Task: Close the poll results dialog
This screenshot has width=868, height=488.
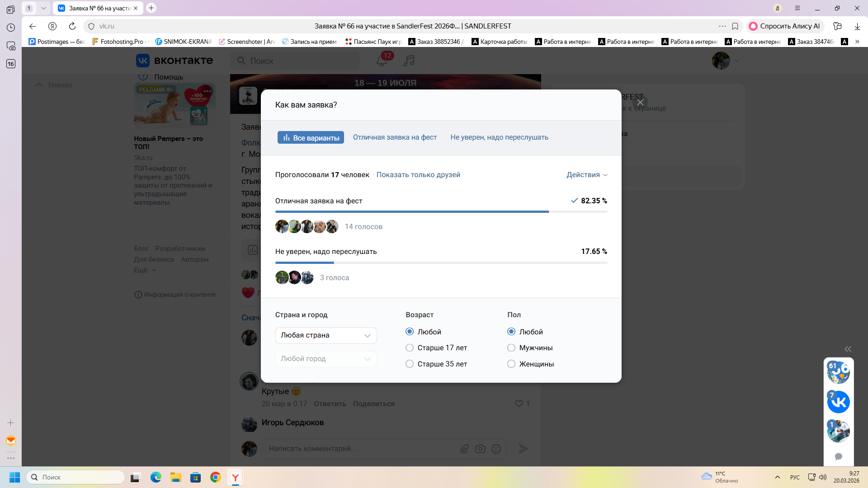Action: (640, 103)
